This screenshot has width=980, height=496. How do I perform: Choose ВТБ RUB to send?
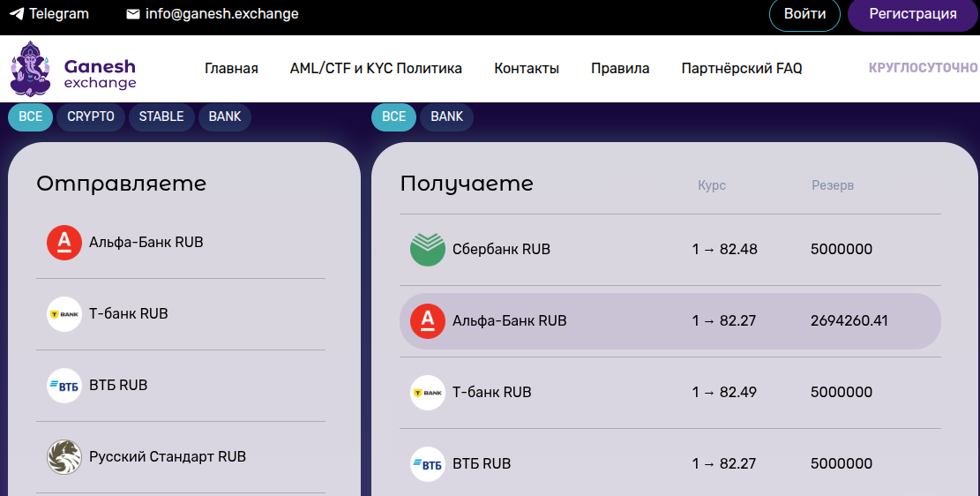[x=181, y=386]
